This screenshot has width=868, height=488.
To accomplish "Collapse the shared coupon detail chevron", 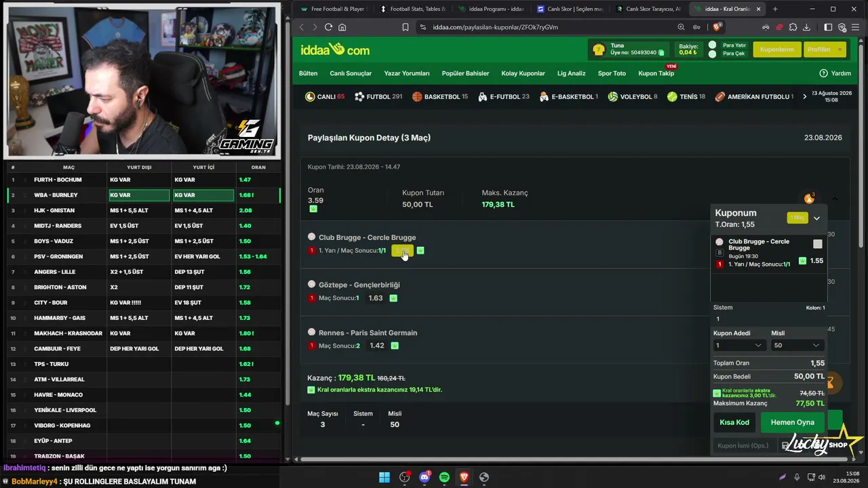I will point(835,199).
